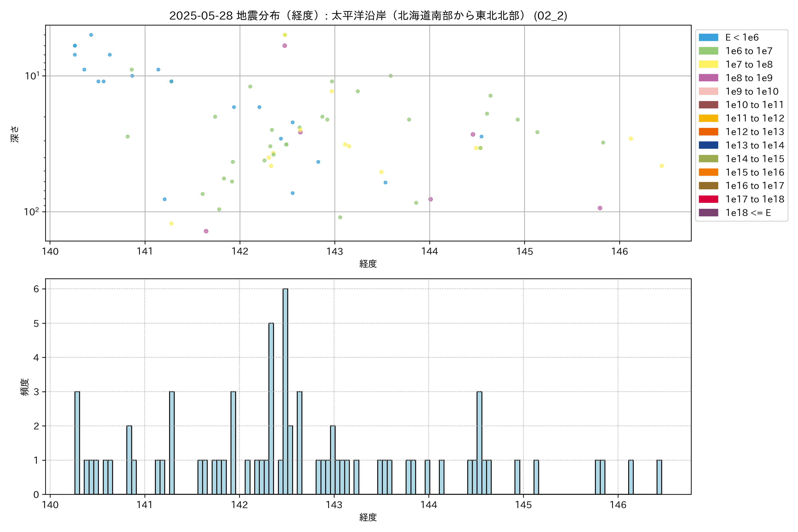The image size is (798, 532).
Task: Click the green 1e6 to 1e7 swatch
Action: (708, 51)
